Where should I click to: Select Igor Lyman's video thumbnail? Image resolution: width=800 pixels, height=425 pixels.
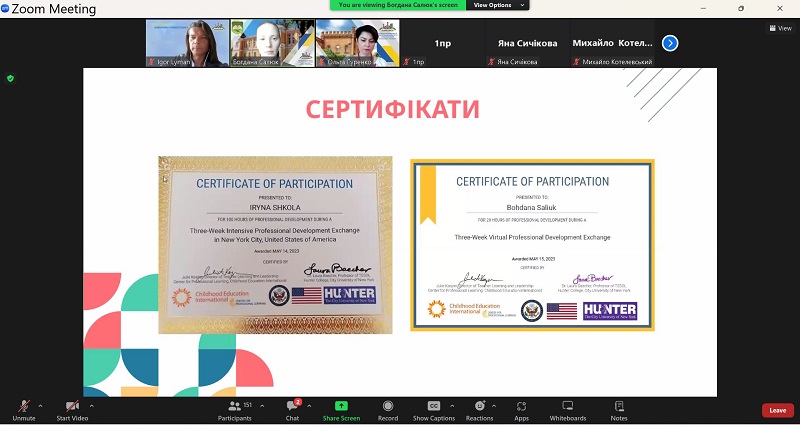pos(185,43)
